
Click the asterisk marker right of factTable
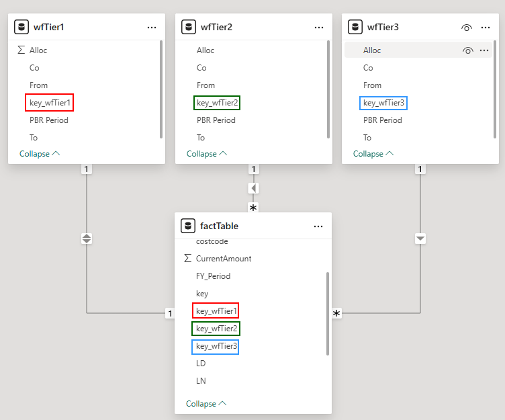tap(336, 313)
